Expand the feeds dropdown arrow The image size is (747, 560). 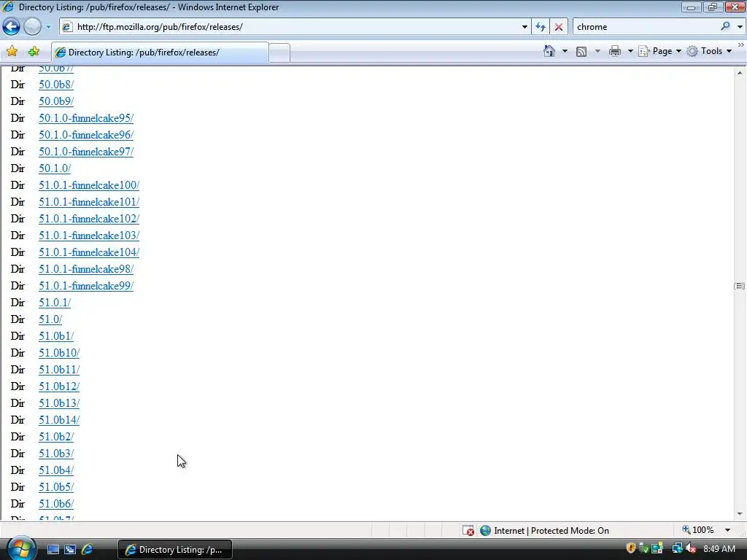tap(597, 51)
